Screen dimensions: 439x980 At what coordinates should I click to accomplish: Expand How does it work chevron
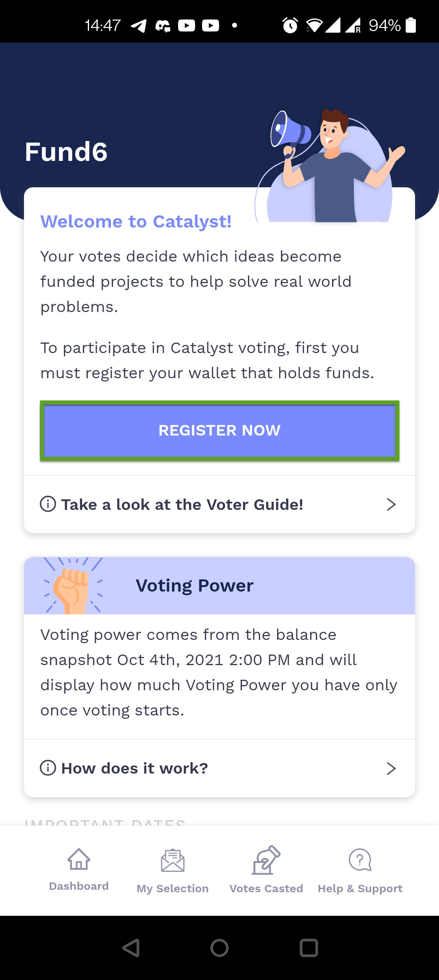coord(391,768)
